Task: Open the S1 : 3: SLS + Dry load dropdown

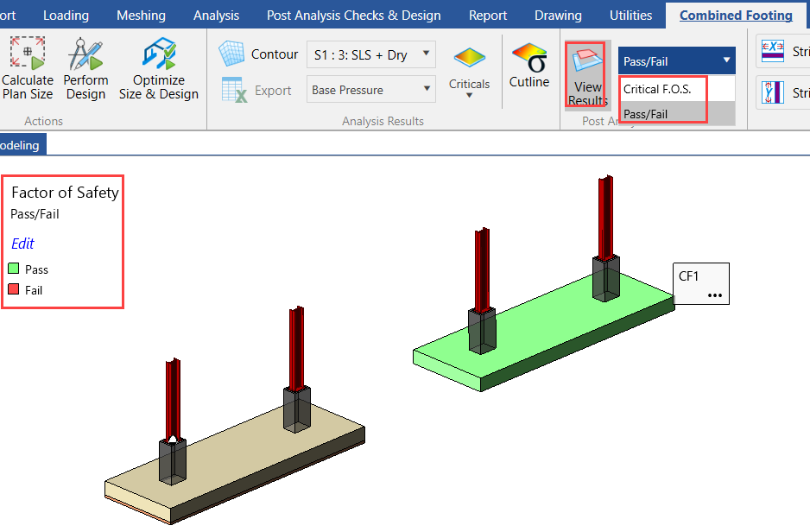Action: click(371, 54)
